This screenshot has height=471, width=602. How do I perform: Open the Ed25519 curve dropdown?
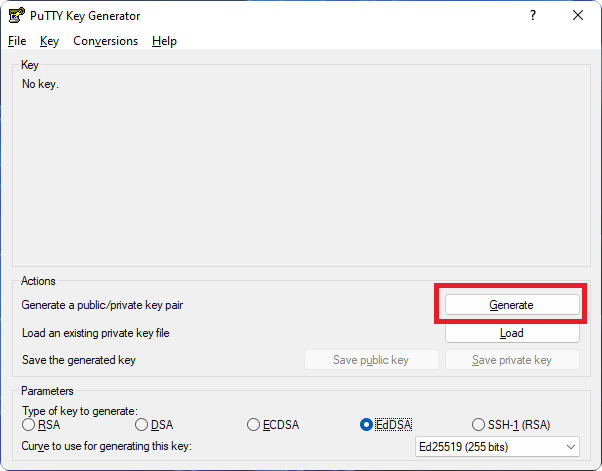(497, 447)
